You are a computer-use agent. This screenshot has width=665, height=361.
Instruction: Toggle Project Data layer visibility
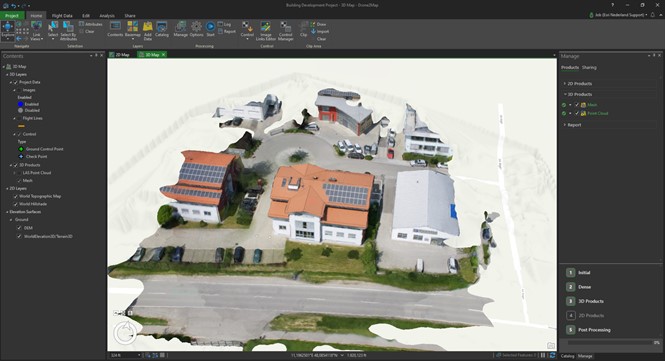click(16, 82)
